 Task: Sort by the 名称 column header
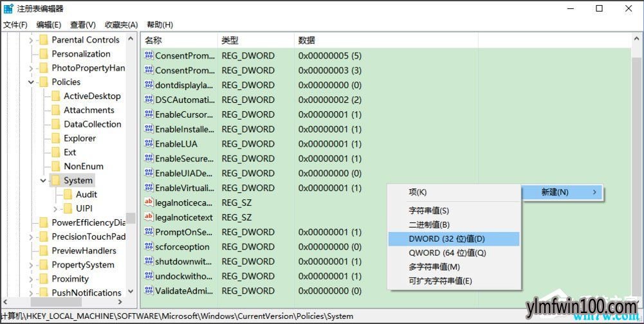pyautogui.click(x=179, y=40)
